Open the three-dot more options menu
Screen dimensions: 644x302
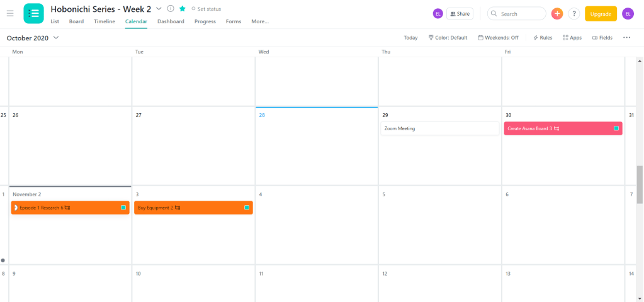(x=626, y=38)
